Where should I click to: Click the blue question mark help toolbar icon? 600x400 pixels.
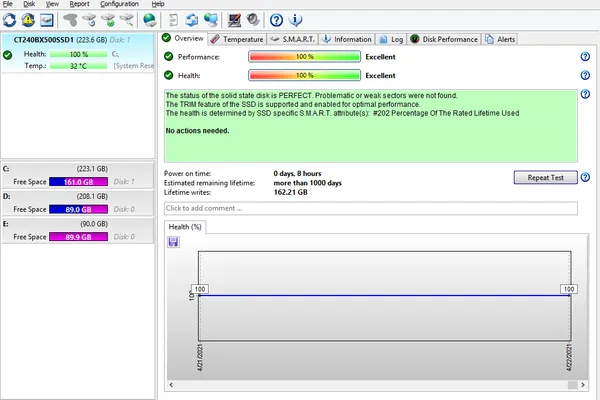click(276, 20)
